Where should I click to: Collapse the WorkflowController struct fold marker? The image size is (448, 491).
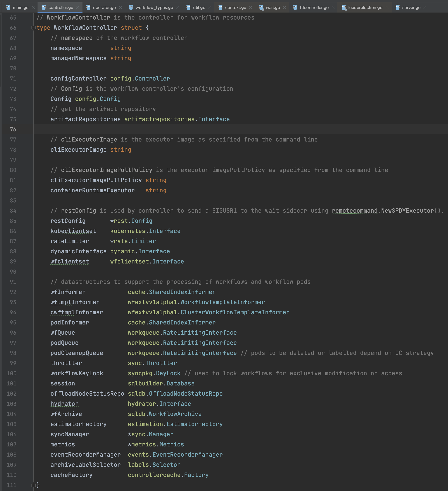[34, 28]
